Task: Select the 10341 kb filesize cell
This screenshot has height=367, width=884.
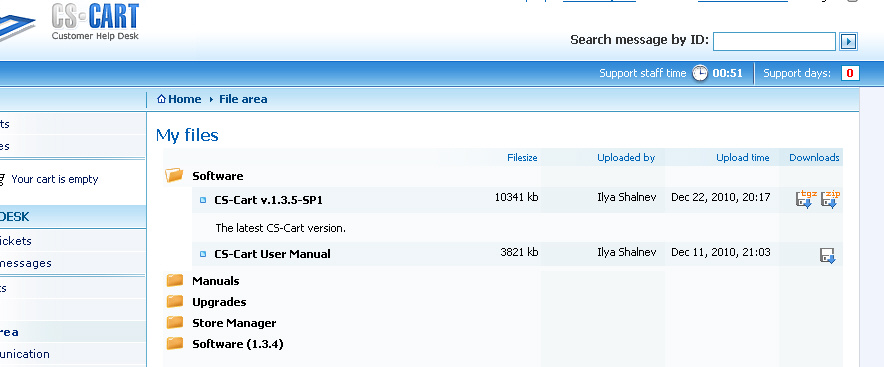Action: click(516, 197)
